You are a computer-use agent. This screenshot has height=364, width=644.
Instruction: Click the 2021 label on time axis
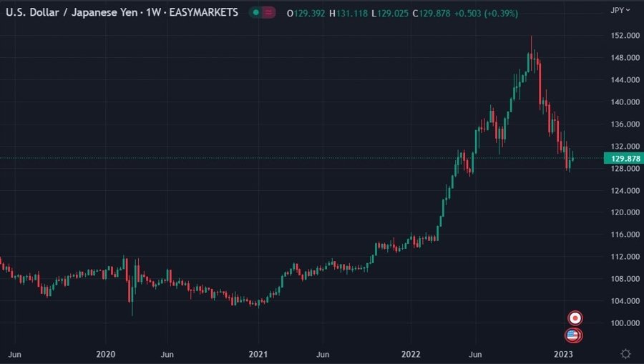[258, 354]
